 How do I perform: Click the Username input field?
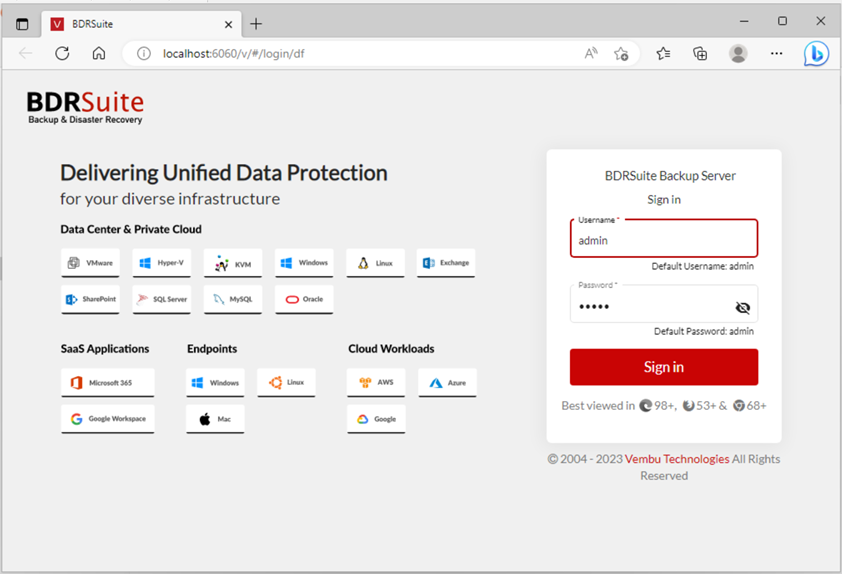coord(664,239)
